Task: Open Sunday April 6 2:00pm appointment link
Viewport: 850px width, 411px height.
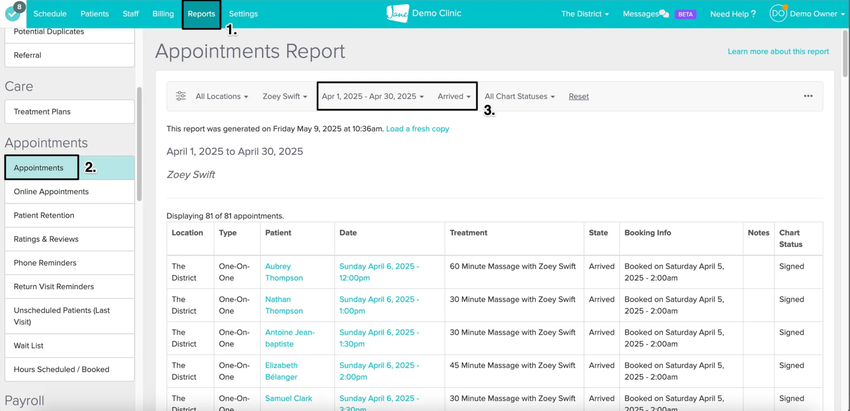Action: pyautogui.click(x=379, y=371)
